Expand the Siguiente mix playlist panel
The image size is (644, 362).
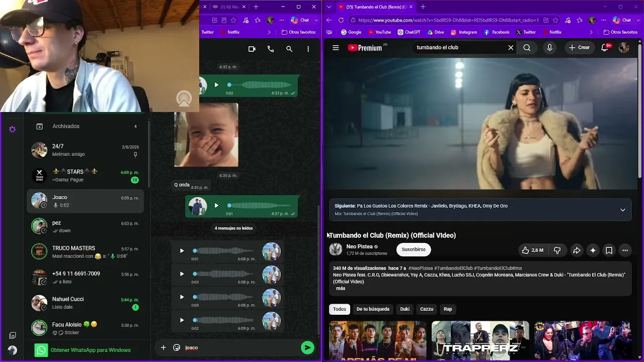pos(622,210)
